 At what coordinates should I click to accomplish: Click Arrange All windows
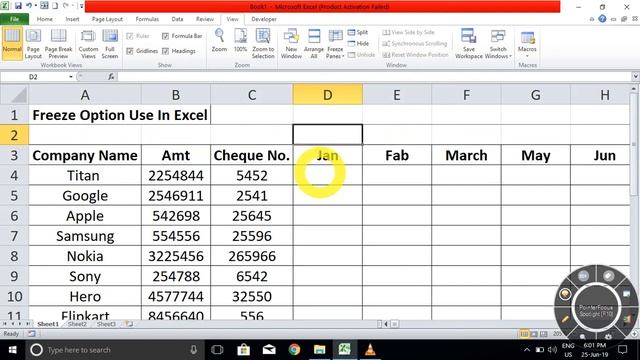coord(314,44)
